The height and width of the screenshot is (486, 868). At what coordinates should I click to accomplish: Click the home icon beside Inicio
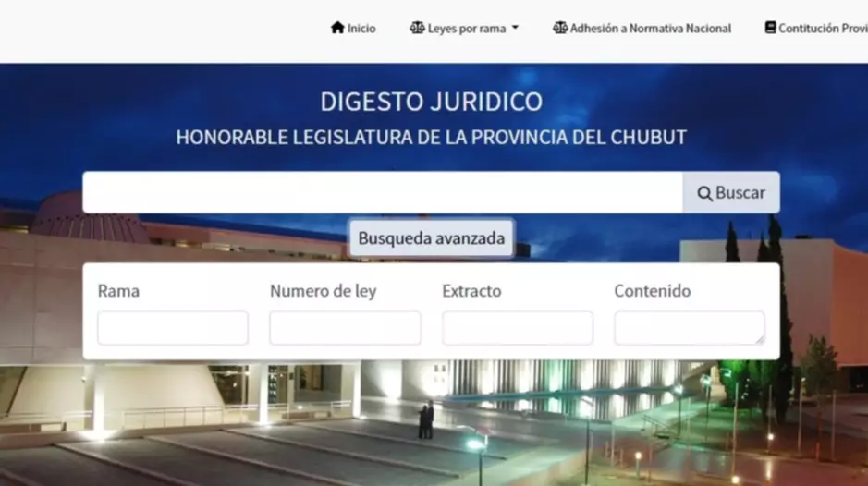337,27
